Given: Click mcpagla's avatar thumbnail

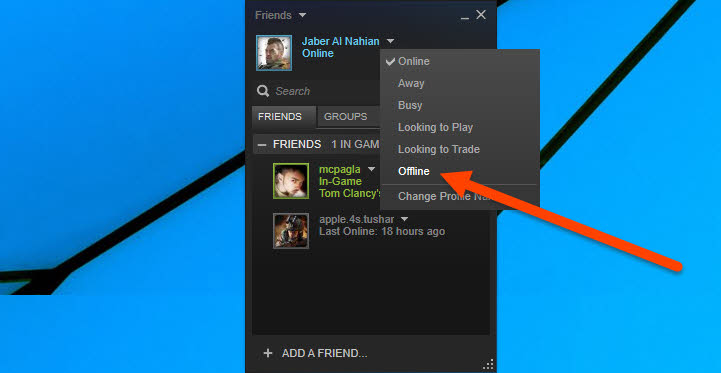Looking at the screenshot, I should click(291, 181).
